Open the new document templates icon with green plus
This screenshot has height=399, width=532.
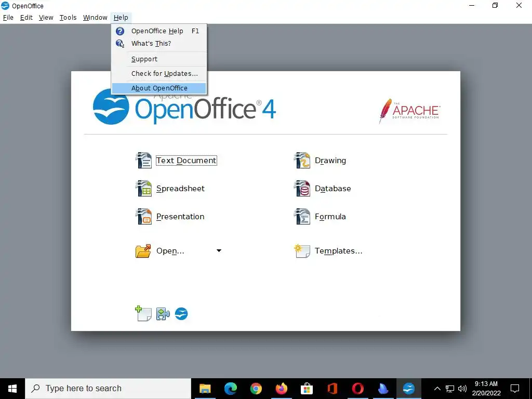(143, 313)
